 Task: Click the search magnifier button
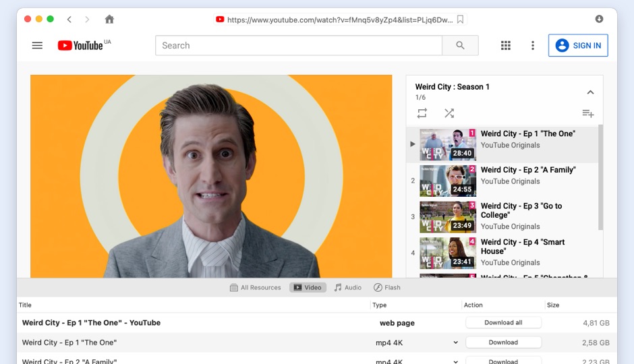pyautogui.click(x=460, y=45)
